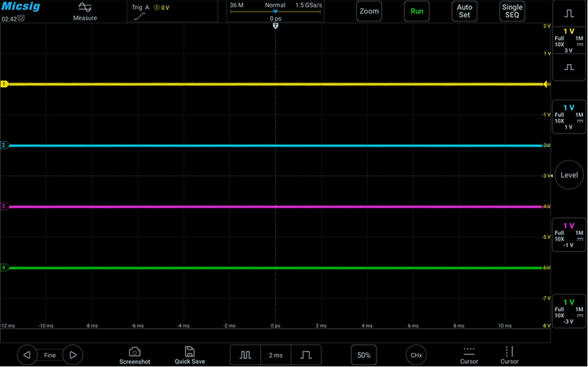Select the rising edge trigger slope icon

(x=140, y=16)
